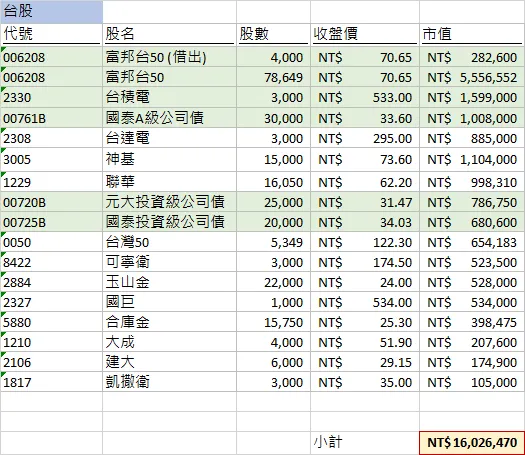Click the 小計 label cell
The image size is (525, 455).
tap(365, 443)
